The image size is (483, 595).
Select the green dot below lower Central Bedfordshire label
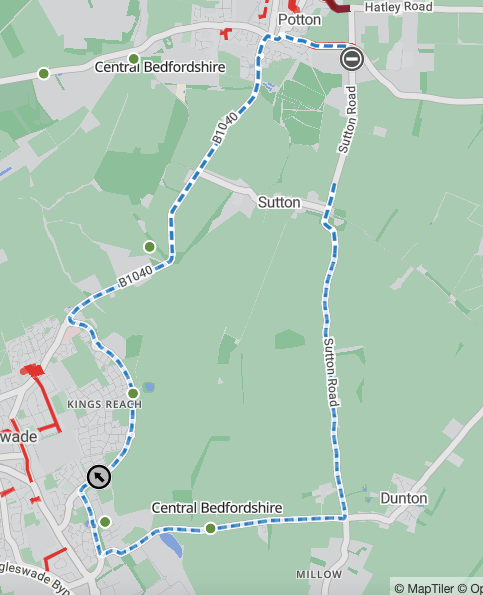[x=211, y=528]
